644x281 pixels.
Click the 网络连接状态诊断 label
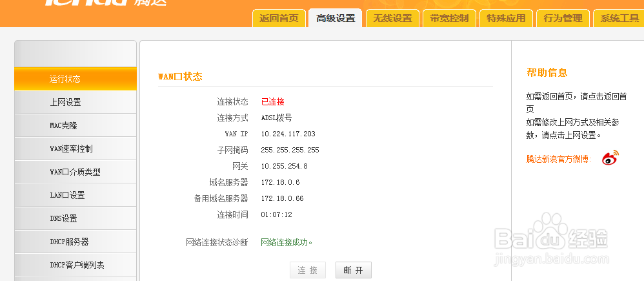[217, 242]
